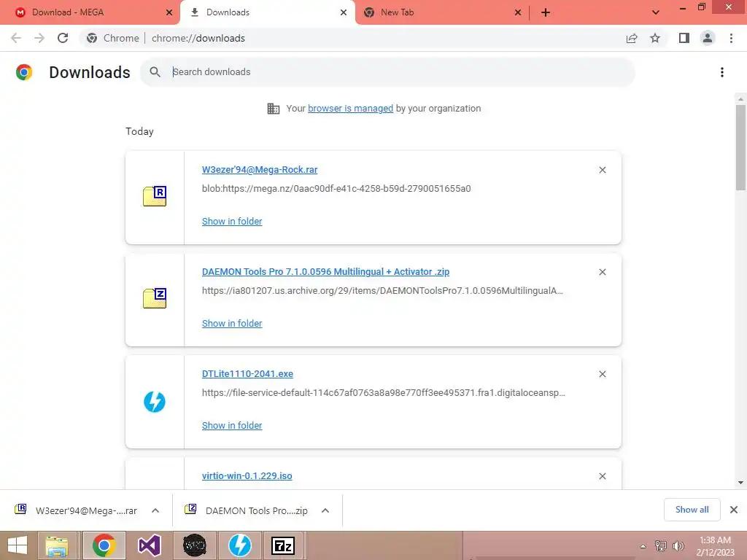Open the DTLite1110-2041.exe link
Viewport: 747px width, 560px height.
pos(247,374)
